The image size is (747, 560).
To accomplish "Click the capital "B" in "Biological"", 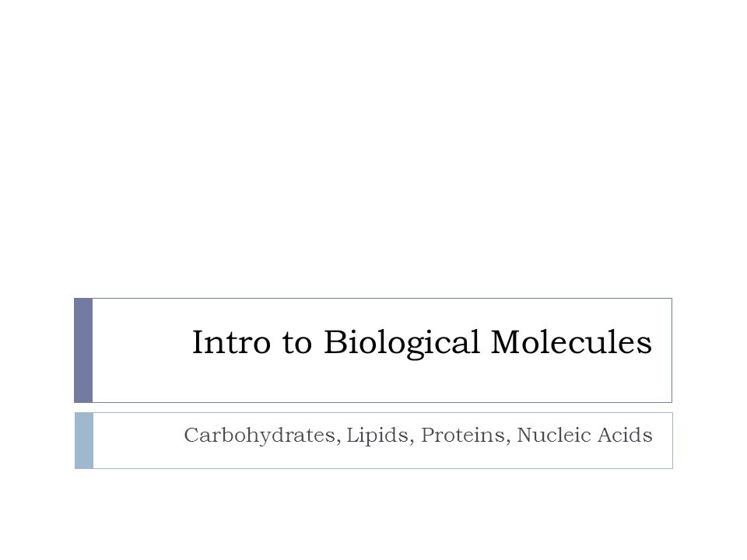I will pyautogui.click(x=334, y=342).
